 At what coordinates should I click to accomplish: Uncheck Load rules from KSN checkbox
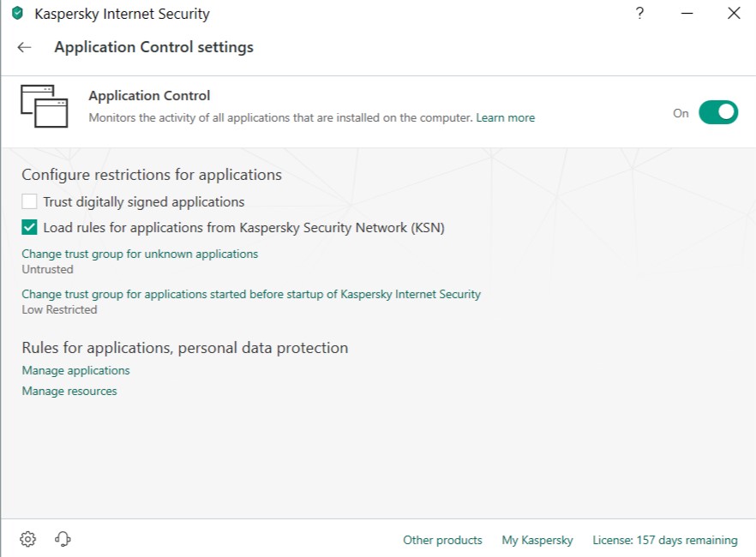point(30,228)
